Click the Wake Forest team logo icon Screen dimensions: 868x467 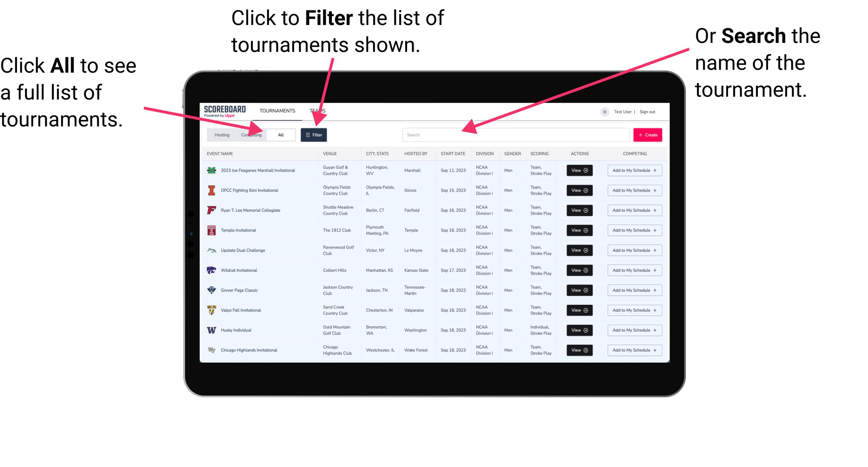click(x=211, y=350)
